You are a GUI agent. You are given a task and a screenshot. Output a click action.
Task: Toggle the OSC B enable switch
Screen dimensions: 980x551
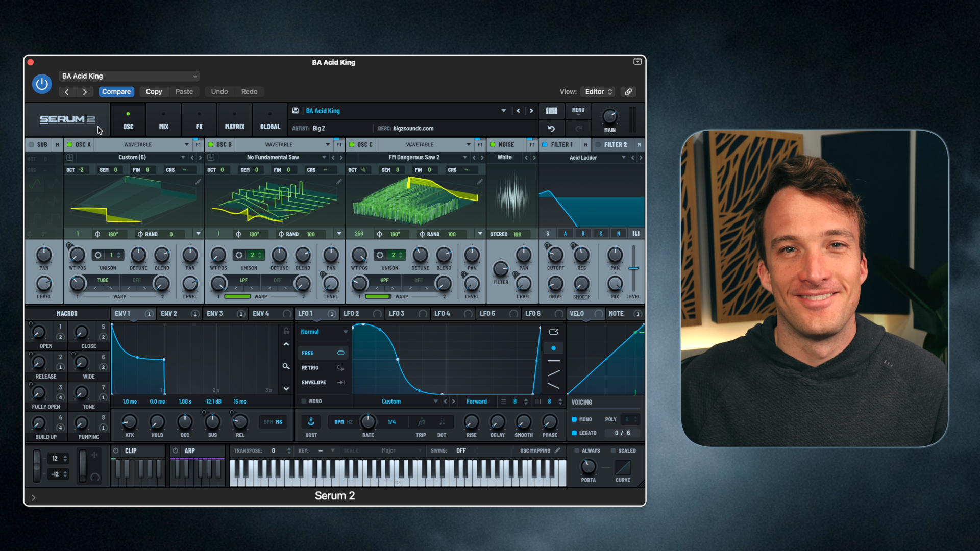(211, 145)
